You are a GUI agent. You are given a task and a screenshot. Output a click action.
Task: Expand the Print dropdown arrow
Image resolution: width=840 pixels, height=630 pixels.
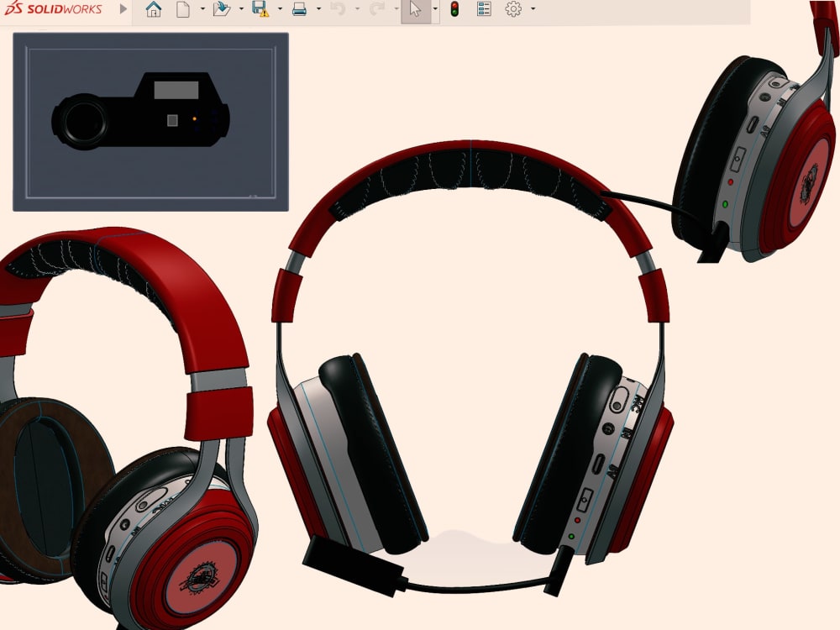(318, 9)
